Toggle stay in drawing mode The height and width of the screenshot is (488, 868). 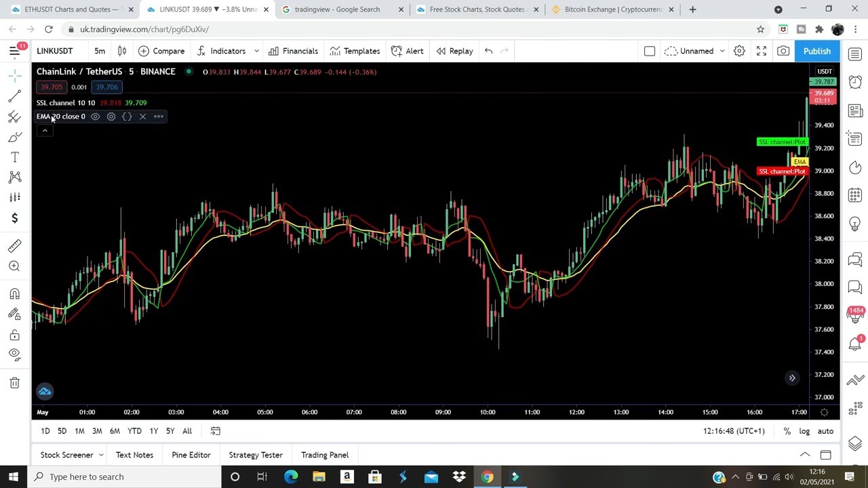tap(14, 314)
